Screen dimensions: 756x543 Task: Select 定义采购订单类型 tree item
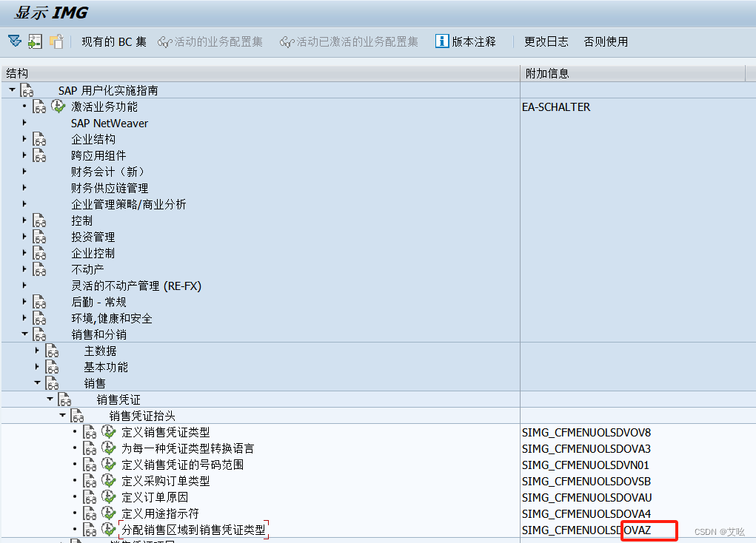point(165,481)
